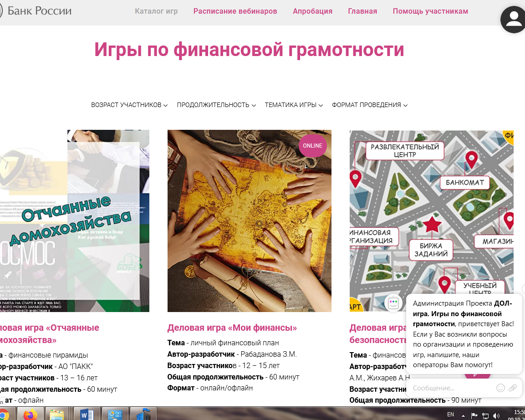Click the ONLINE badge on Мои финансы
This screenshot has width=525, height=420.
tap(312, 146)
